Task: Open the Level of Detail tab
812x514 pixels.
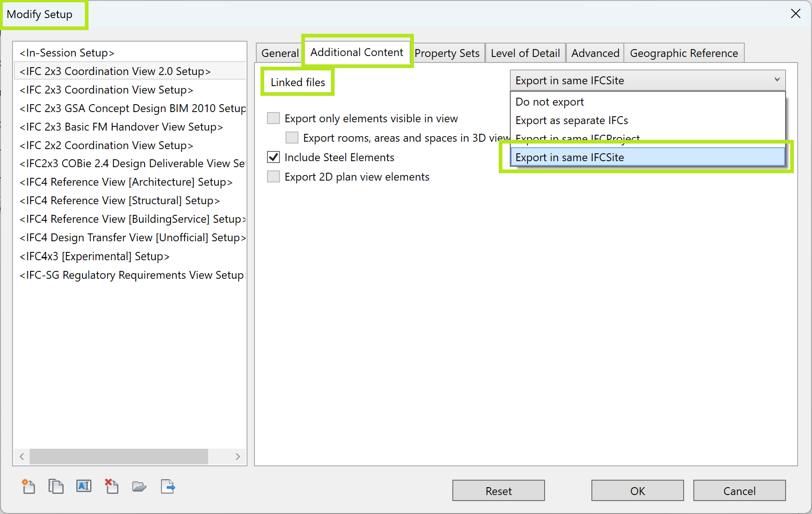Action: pos(525,53)
